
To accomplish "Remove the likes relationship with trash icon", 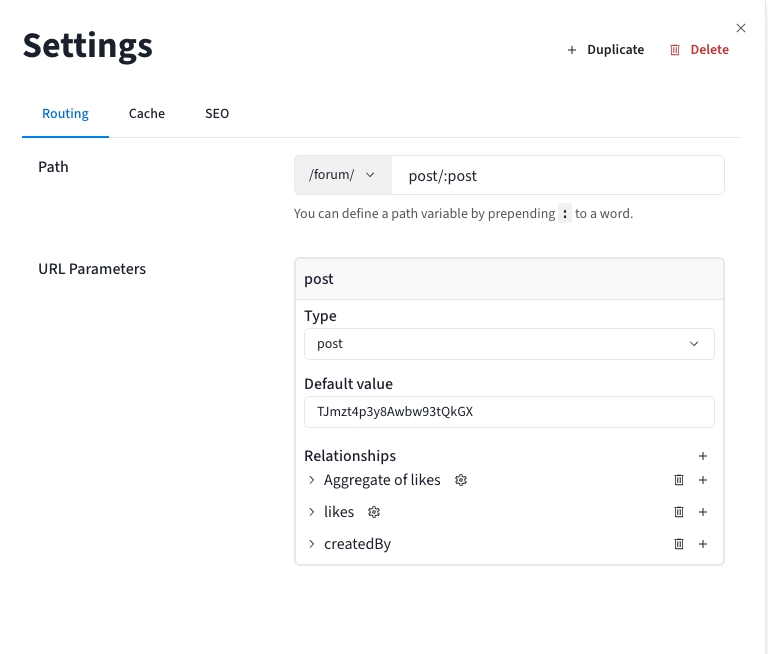I will click(679, 512).
